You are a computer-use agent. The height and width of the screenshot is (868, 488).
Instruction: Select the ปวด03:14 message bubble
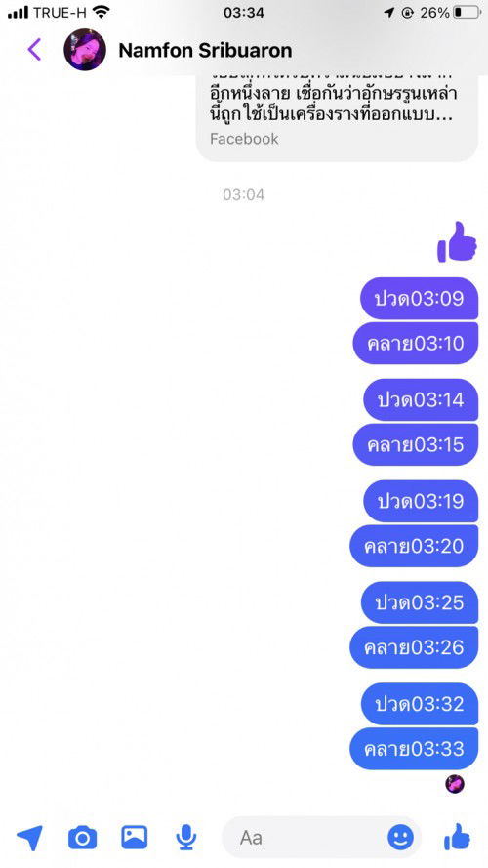pyautogui.click(x=421, y=399)
